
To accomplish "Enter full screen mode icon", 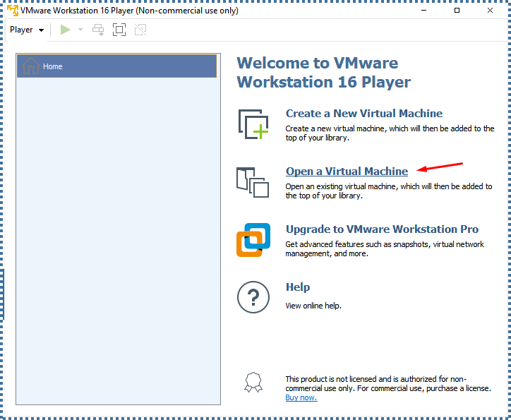I will pos(119,30).
